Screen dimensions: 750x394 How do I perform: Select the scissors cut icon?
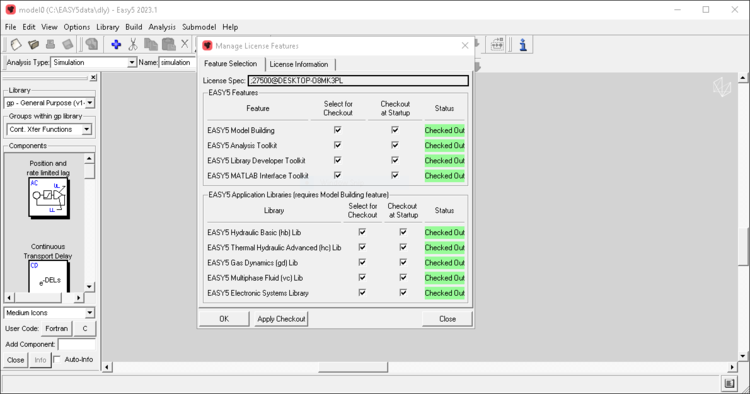pos(133,44)
